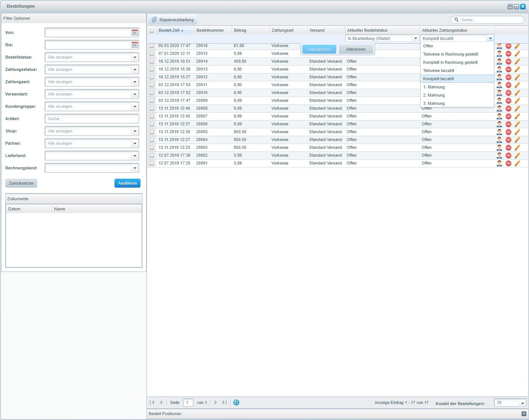This screenshot has height=420, width=529.
Task: Go to first page of orders
Action: click(152, 402)
